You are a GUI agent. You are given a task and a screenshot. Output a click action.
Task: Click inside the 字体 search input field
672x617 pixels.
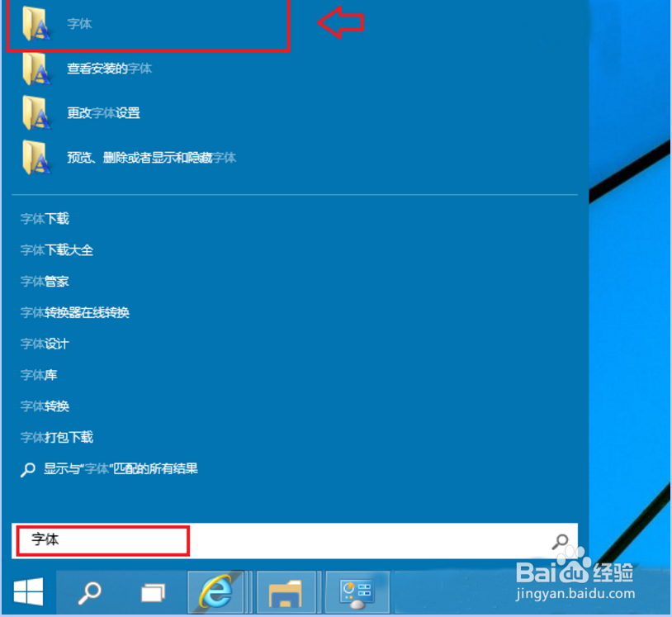[99, 541]
